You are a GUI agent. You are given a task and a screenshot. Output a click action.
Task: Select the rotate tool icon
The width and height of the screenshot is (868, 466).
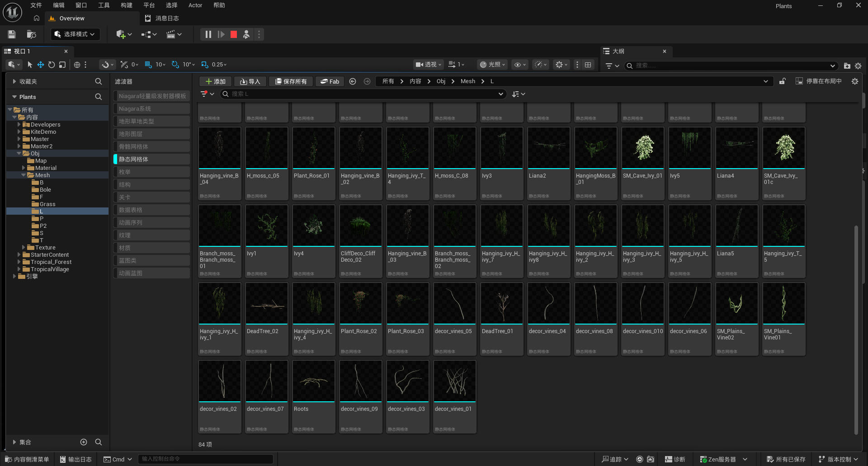coord(52,65)
